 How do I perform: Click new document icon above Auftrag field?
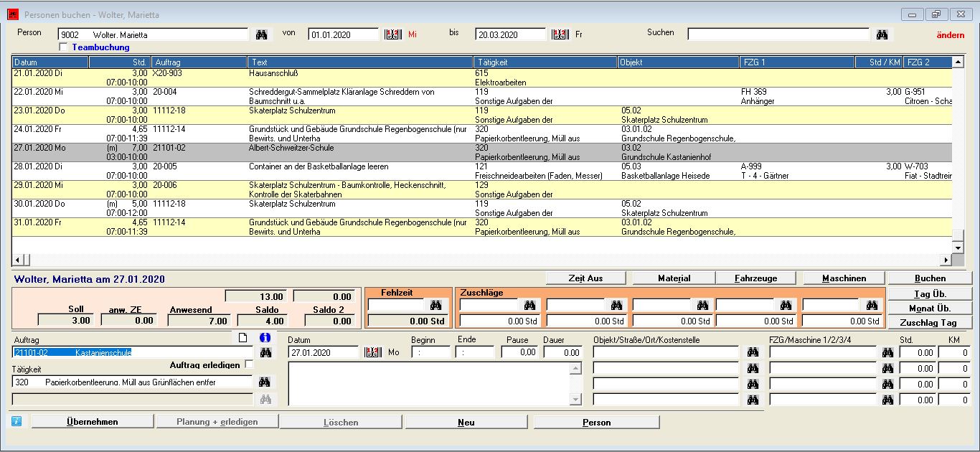point(243,338)
